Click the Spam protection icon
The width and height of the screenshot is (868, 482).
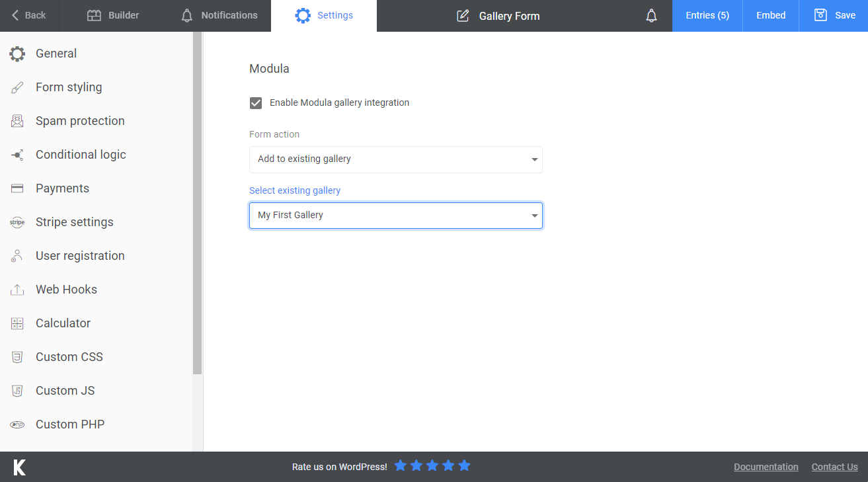pyautogui.click(x=17, y=121)
